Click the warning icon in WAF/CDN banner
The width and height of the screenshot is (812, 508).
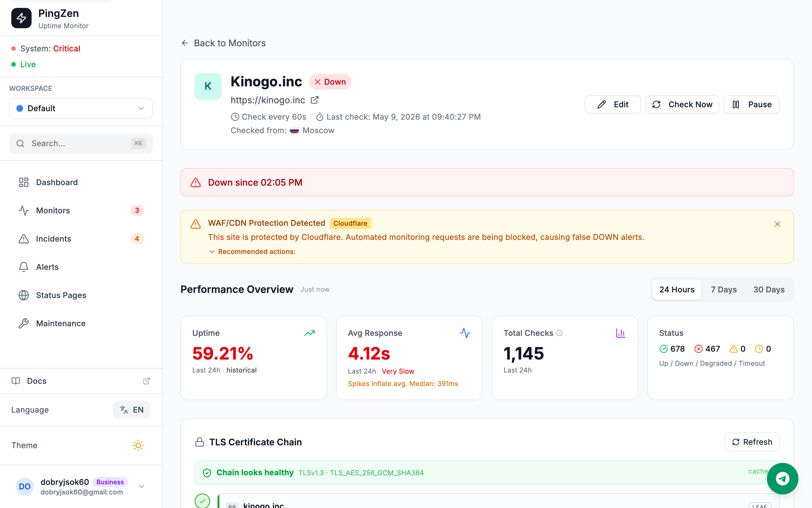196,224
